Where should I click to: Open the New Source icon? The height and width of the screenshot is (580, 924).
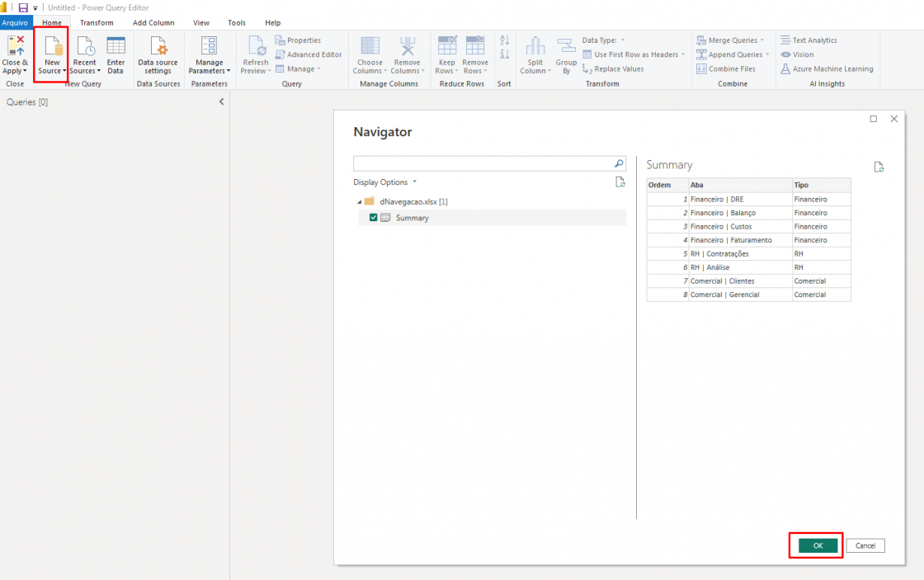(52, 46)
